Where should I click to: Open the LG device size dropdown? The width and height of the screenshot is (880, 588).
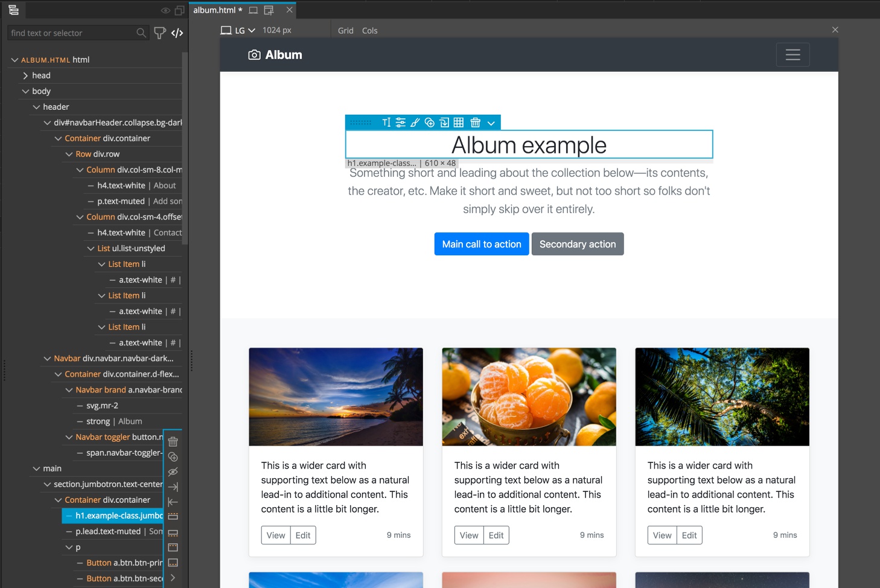click(238, 30)
